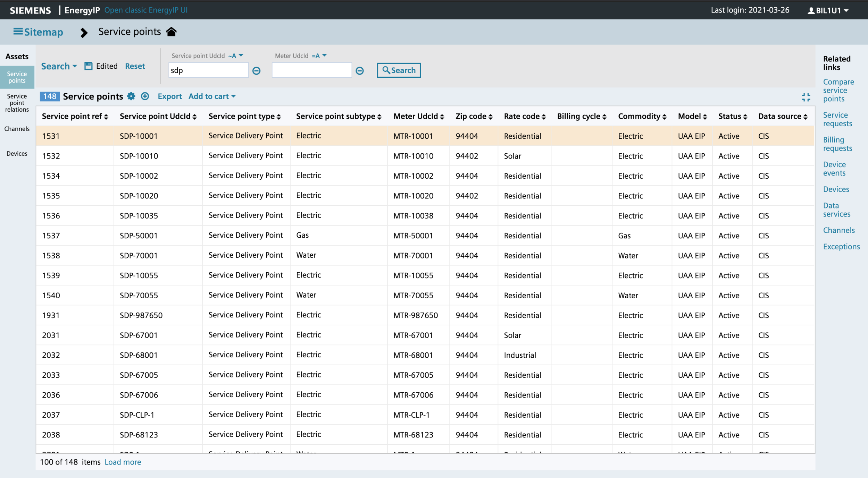The height and width of the screenshot is (478, 868).
Task: Expand Add to cart dropdown
Action: click(212, 96)
